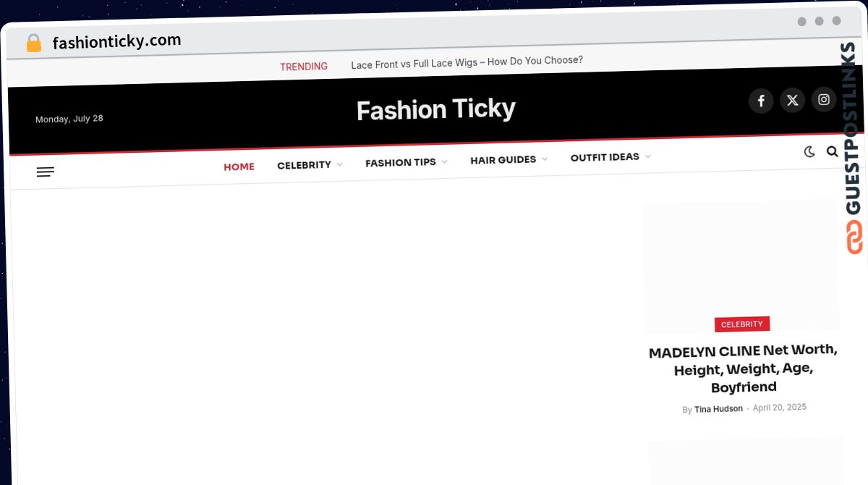The width and height of the screenshot is (868, 485).
Task: Click the TRENDING label
Action: [x=304, y=67]
